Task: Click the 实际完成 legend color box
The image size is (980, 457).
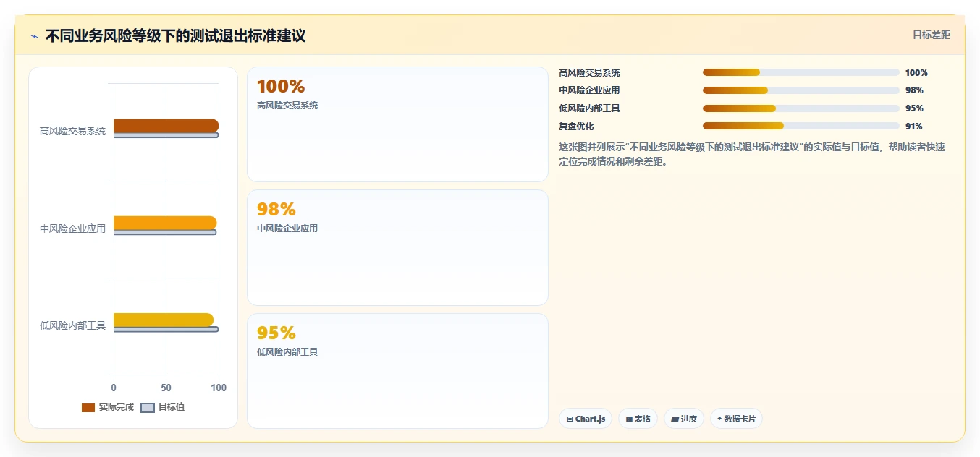Action: [x=88, y=408]
